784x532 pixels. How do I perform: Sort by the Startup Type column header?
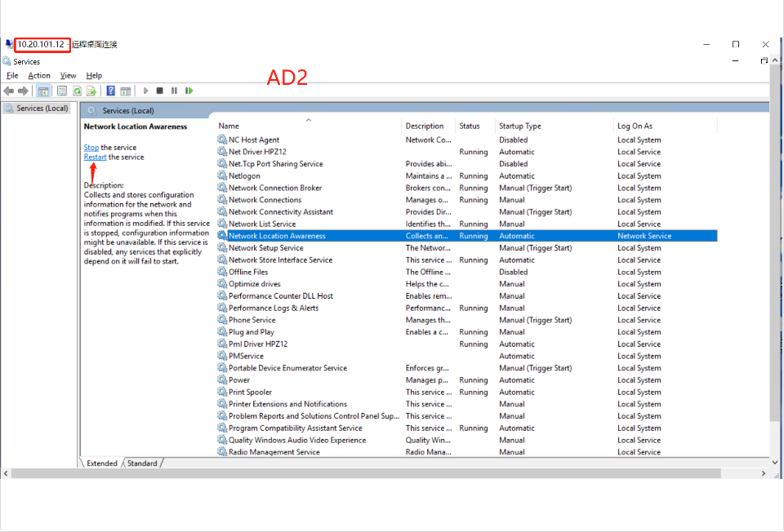555,126
